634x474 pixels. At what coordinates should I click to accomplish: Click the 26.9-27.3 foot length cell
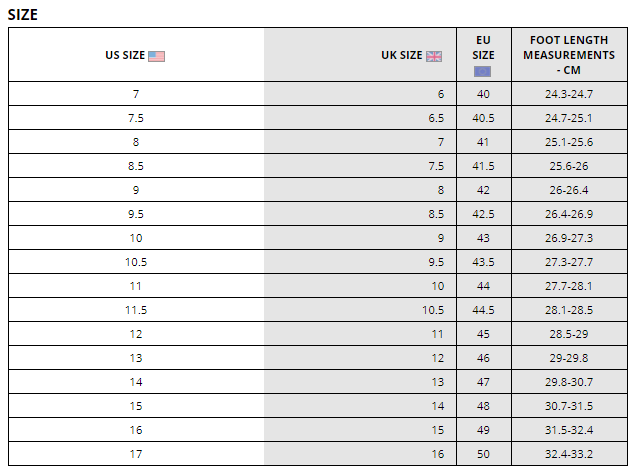coord(568,238)
